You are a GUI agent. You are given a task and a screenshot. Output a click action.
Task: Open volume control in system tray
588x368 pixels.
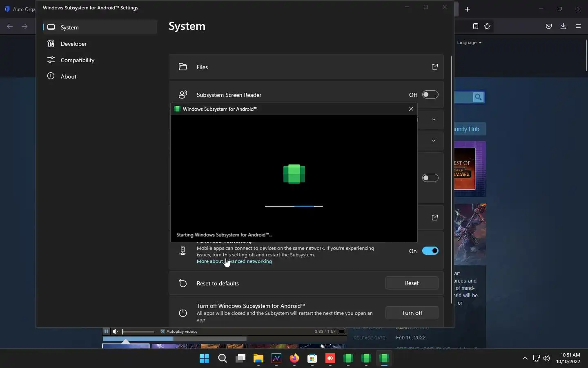click(546, 359)
